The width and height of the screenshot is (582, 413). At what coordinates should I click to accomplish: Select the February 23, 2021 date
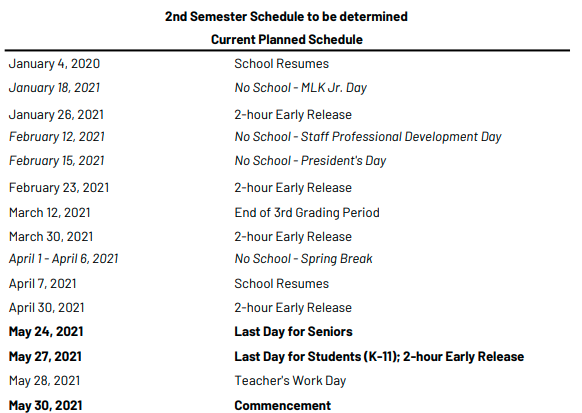point(59,188)
